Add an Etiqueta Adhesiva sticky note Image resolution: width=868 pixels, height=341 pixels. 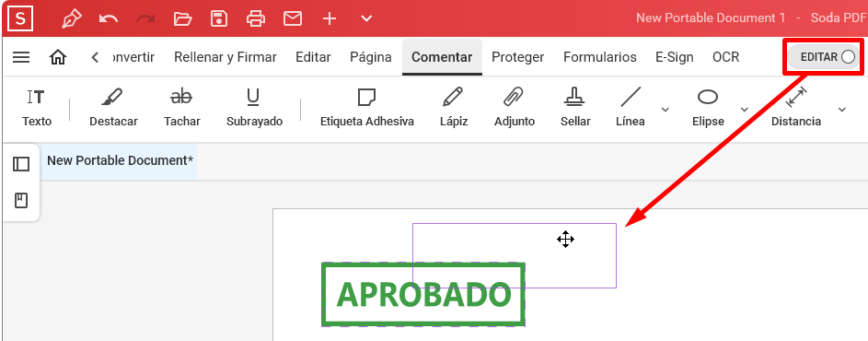(367, 108)
